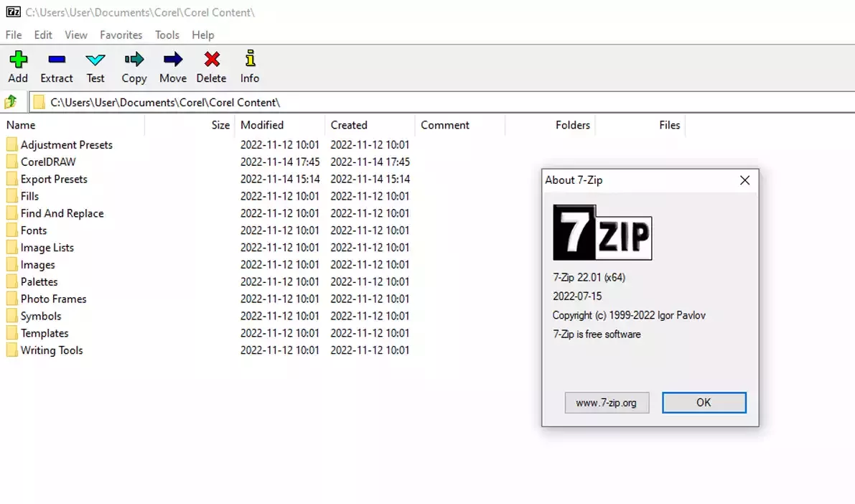
Task: Close the About 7-Zip dialog
Action: (745, 180)
